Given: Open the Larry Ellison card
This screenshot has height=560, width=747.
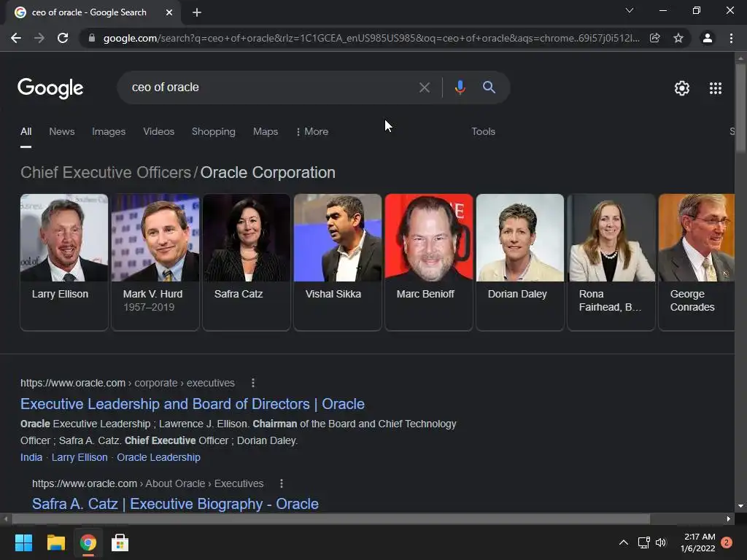Looking at the screenshot, I should [64, 262].
